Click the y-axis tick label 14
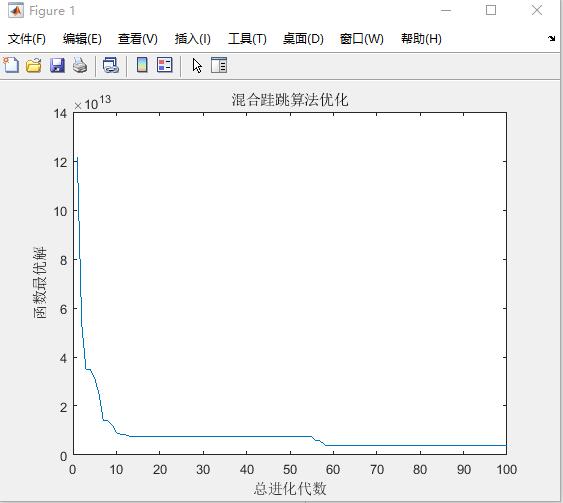Image resolution: width=563 pixels, height=503 pixels. 60,113
